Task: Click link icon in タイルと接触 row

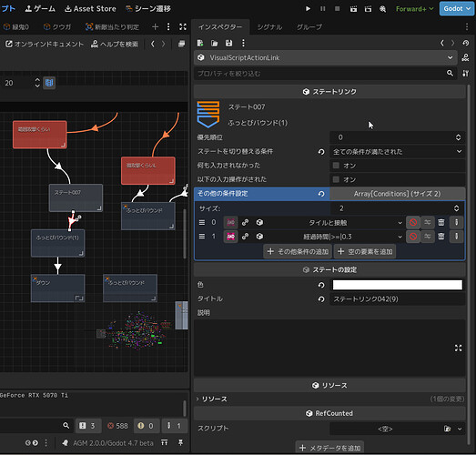Action: click(246, 222)
